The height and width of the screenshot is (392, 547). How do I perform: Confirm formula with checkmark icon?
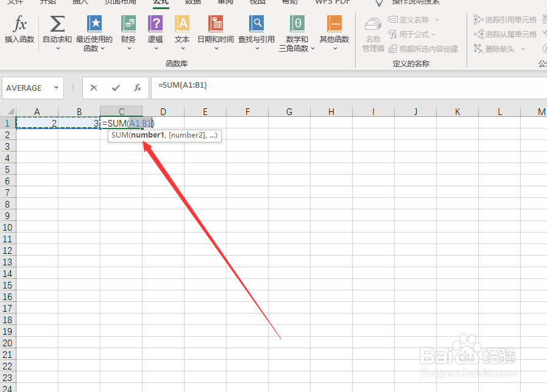(116, 88)
